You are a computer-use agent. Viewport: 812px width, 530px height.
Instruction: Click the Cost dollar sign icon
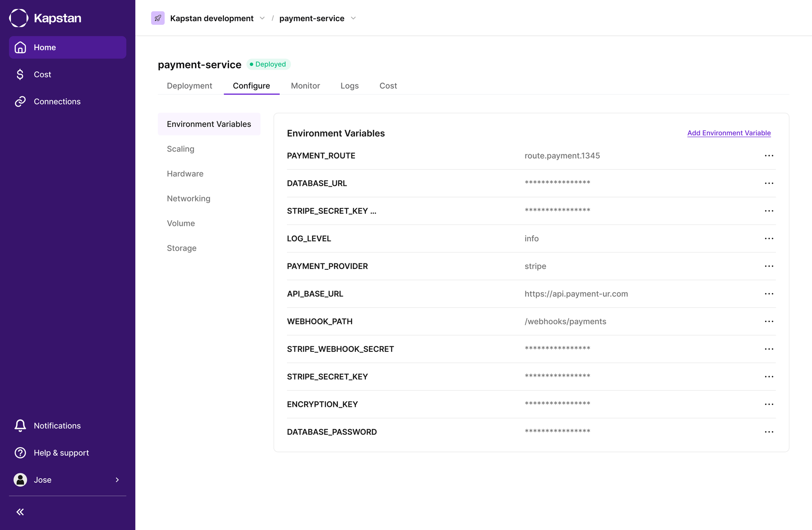click(20, 74)
